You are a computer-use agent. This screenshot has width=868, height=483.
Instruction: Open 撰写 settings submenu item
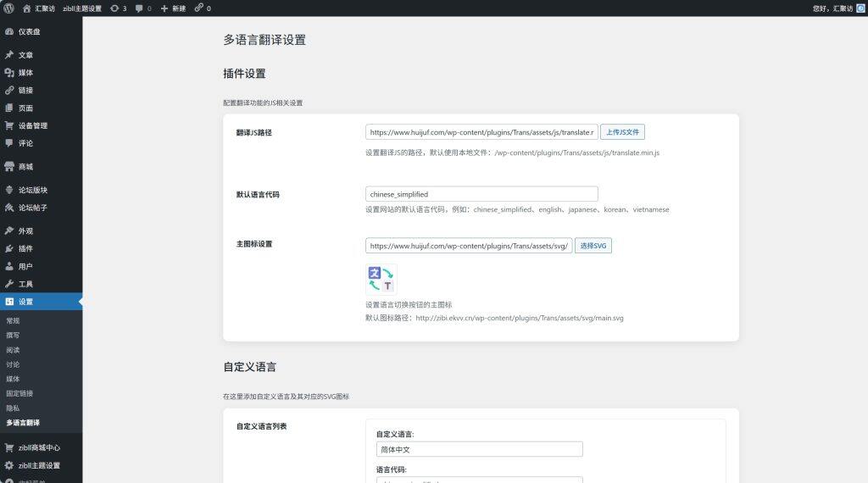pos(13,336)
